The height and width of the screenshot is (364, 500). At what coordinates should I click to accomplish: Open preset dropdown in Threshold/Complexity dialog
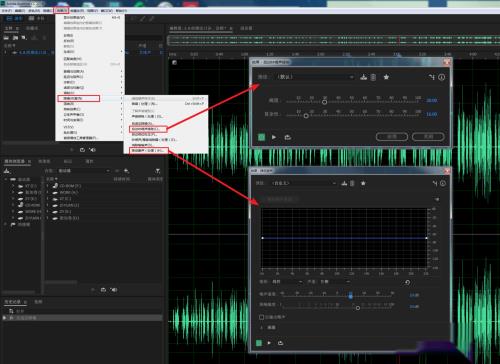(x=314, y=77)
